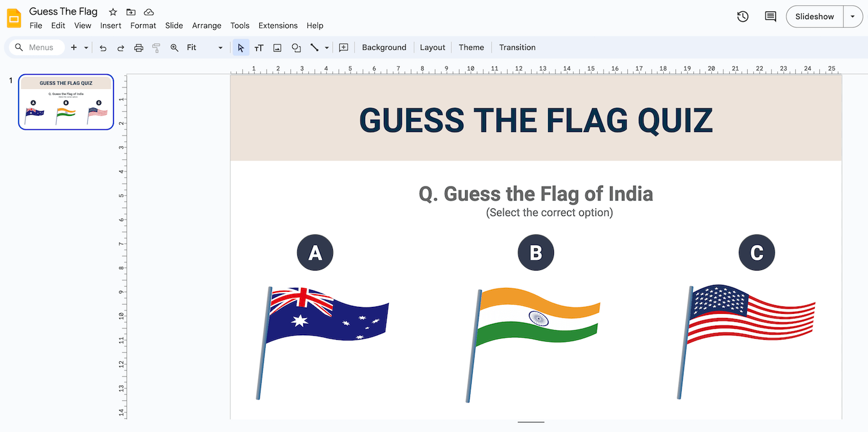Click the Insert image icon
The height and width of the screenshot is (432, 868).
(x=277, y=47)
